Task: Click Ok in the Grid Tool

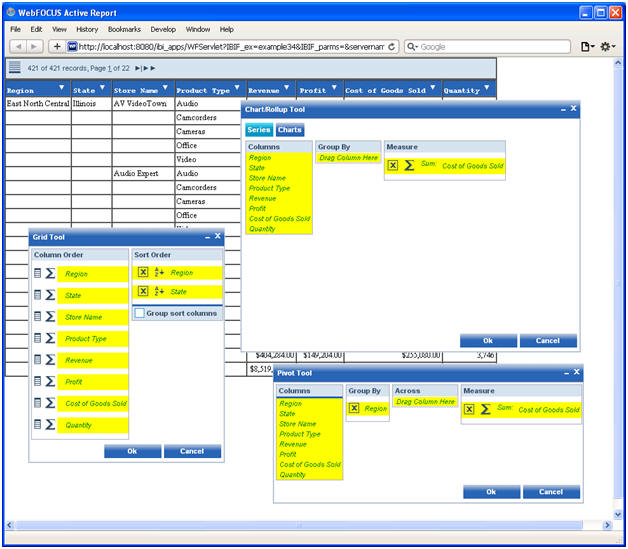Action: (133, 451)
